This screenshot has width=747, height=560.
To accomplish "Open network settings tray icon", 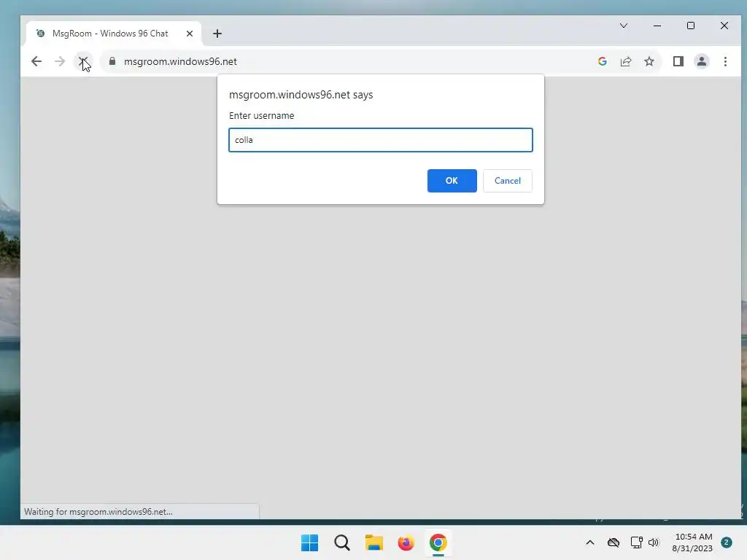I will click(x=636, y=542).
